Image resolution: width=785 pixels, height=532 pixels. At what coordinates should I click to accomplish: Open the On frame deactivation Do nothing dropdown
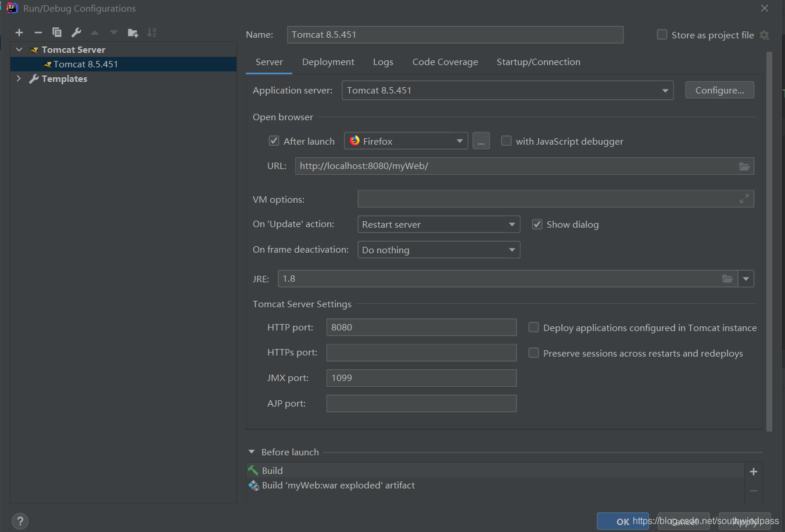point(439,250)
